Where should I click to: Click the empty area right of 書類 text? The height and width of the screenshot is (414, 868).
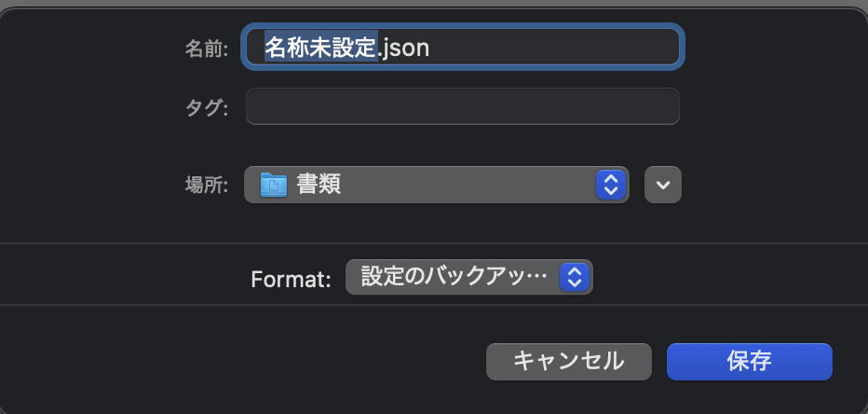466,185
